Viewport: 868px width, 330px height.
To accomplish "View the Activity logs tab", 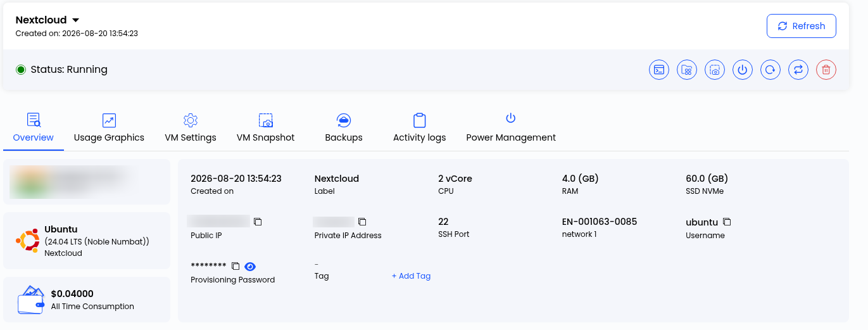I will click(x=419, y=128).
